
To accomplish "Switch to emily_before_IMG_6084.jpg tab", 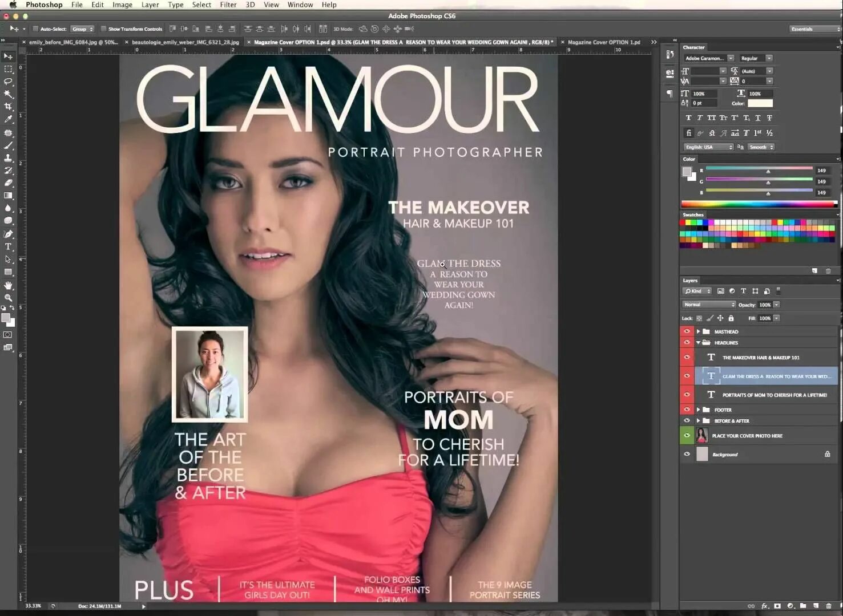I will 73,42.
